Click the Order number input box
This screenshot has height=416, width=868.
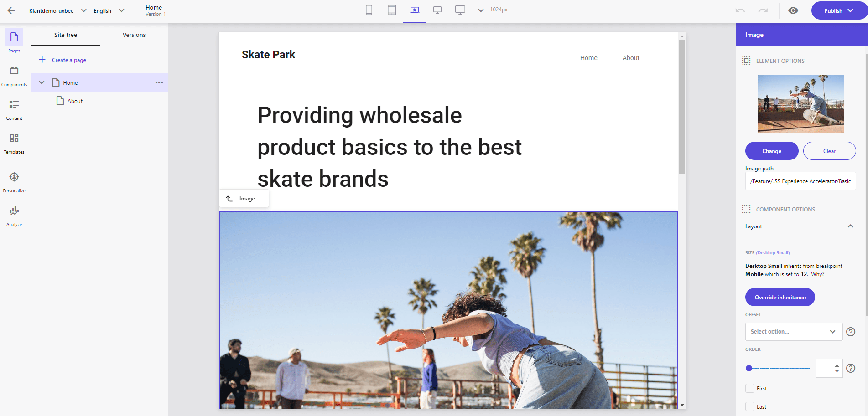click(825, 368)
